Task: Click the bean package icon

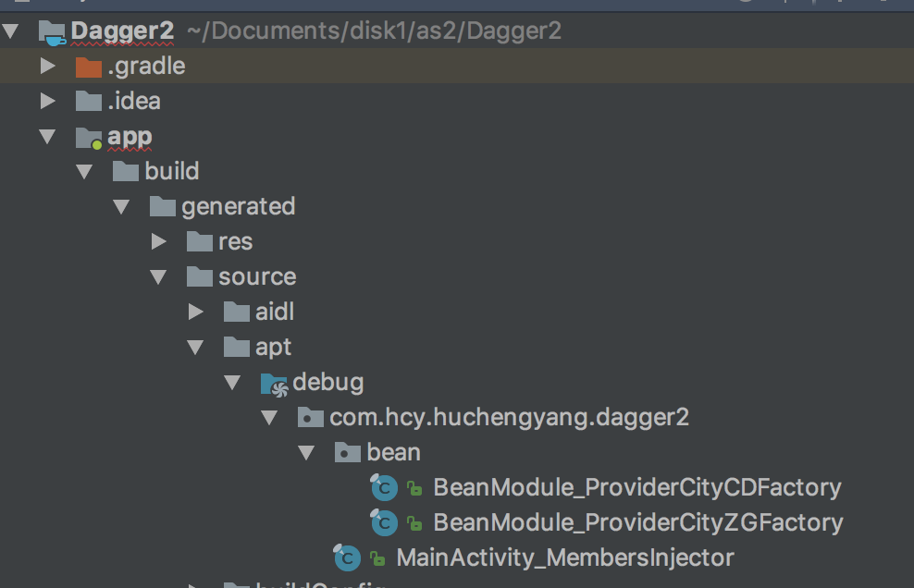Action: [347, 453]
